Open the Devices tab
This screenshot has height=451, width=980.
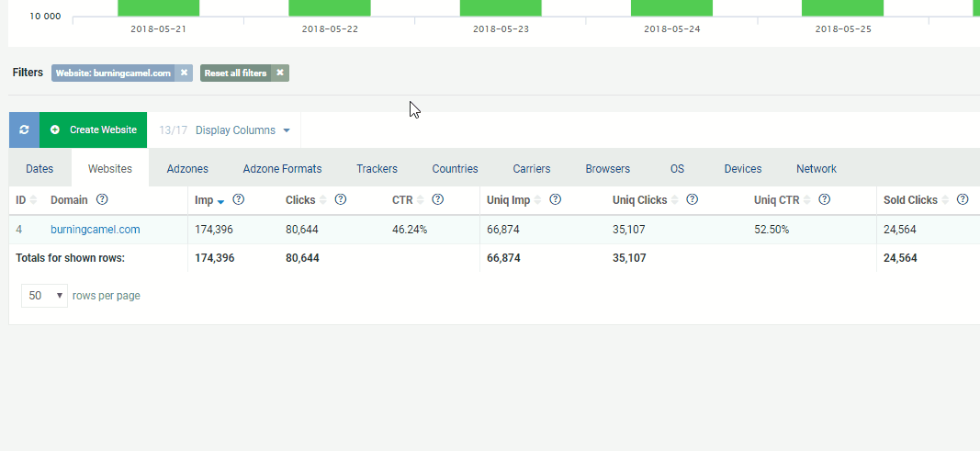(743, 169)
